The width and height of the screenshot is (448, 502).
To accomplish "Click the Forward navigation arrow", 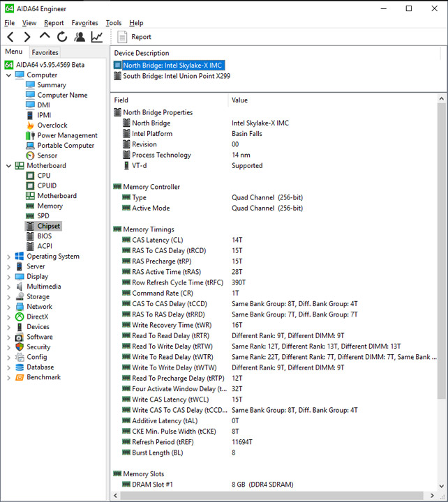I will 27,37.
